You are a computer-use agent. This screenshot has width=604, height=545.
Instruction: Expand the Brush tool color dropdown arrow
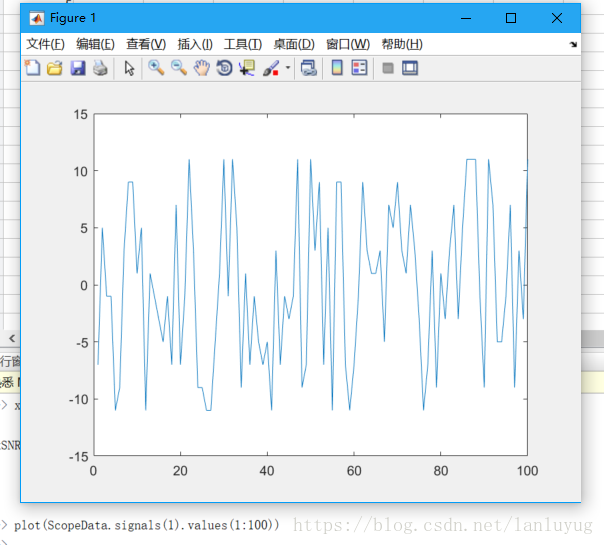[288, 68]
